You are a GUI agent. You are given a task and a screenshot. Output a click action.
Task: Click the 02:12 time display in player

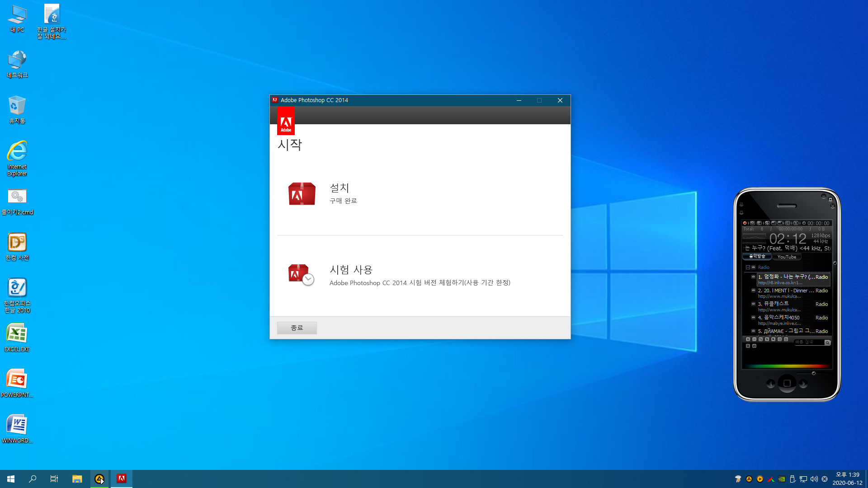[788, 239]
